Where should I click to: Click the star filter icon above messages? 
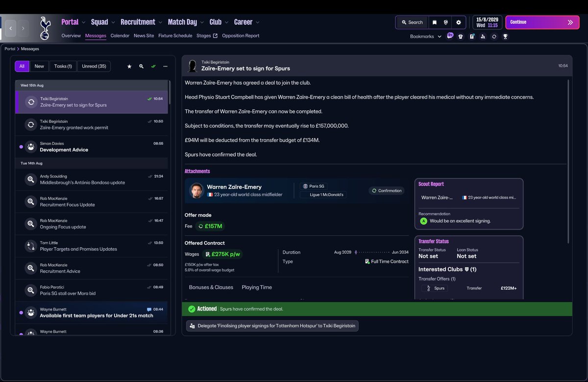(129, 66)
